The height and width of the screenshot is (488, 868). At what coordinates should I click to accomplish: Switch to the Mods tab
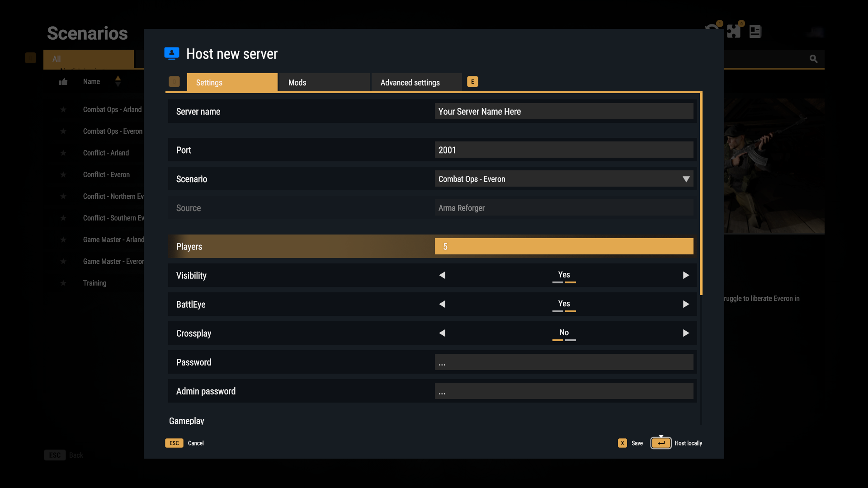324,82
